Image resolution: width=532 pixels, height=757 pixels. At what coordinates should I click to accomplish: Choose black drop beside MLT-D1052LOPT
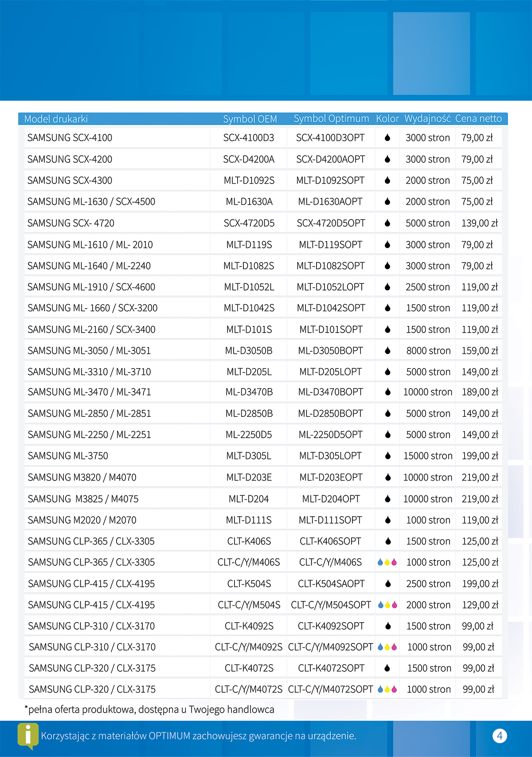(387, 287)
